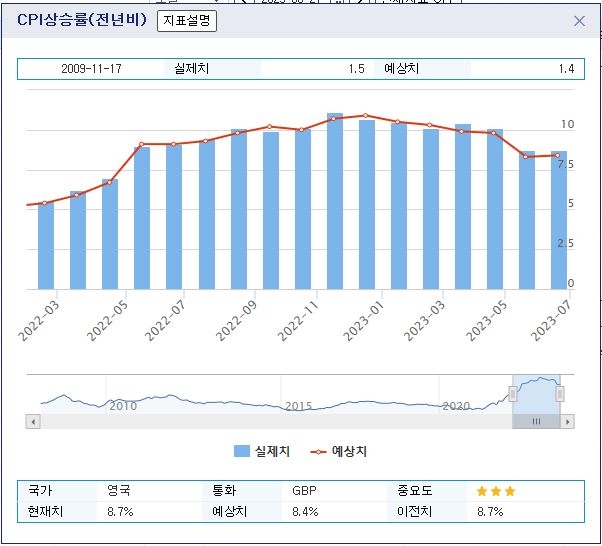Screen dimensions: 602x546
Task: Click the date text 2009-11-17
Action: click(91, 69)
